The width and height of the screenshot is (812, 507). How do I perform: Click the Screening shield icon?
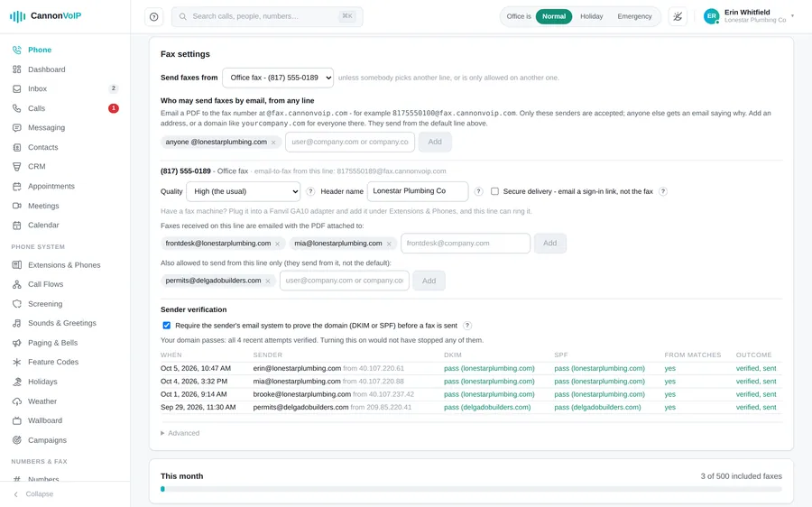17,304
